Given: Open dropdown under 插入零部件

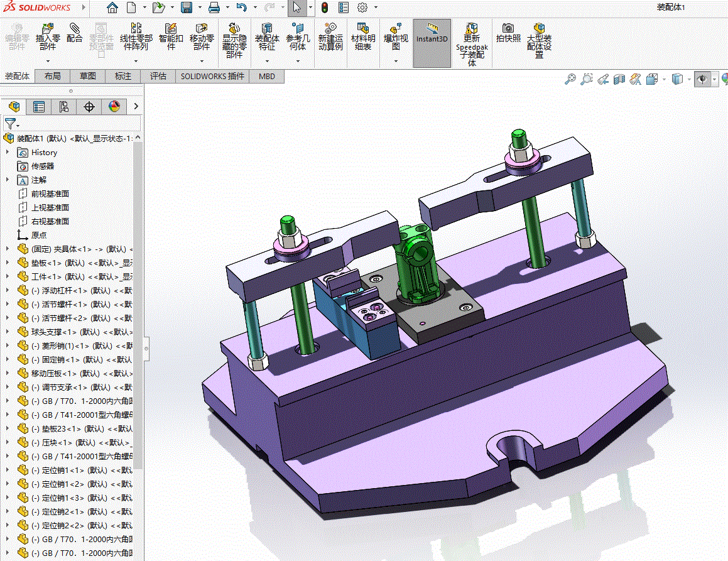Looking at the screenshot, I should point(48,61).
